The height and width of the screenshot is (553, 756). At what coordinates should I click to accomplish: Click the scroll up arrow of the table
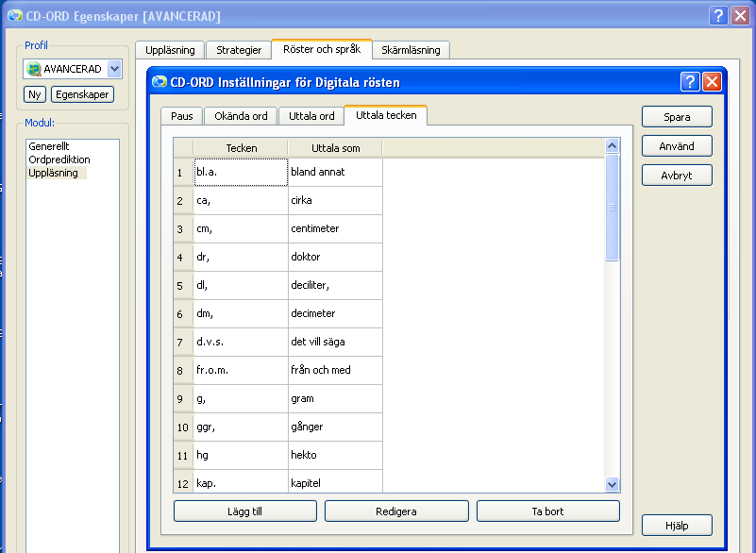[612, 145]
